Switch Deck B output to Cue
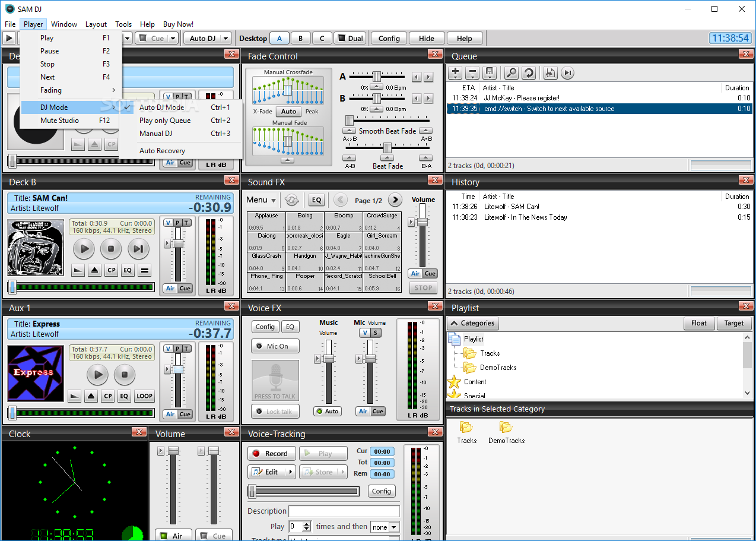Screen dimensions: 756x541 pyautogui.click(x=185, y=289)
